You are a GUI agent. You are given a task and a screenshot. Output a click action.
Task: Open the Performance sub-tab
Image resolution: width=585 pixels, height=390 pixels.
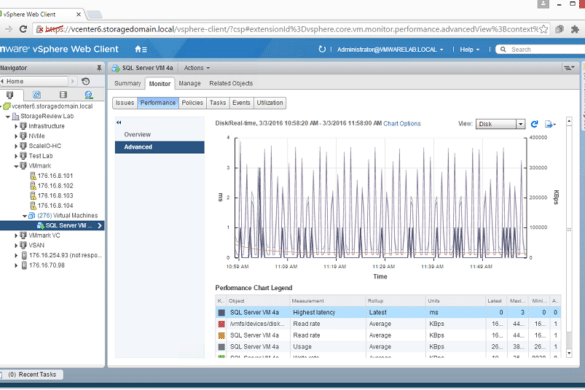coord(158,103)
